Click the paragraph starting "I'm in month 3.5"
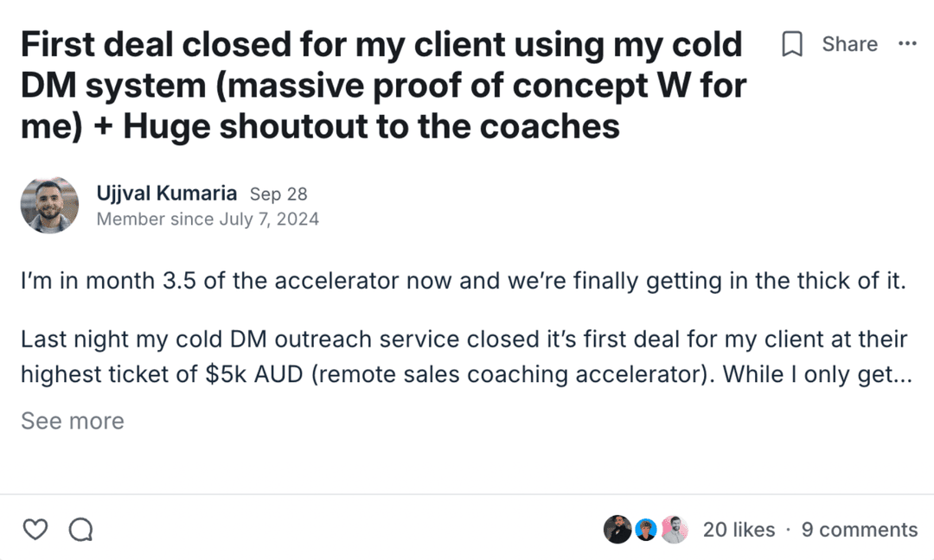This screenshot has height=560, width=934. click(x=463, y=282)
